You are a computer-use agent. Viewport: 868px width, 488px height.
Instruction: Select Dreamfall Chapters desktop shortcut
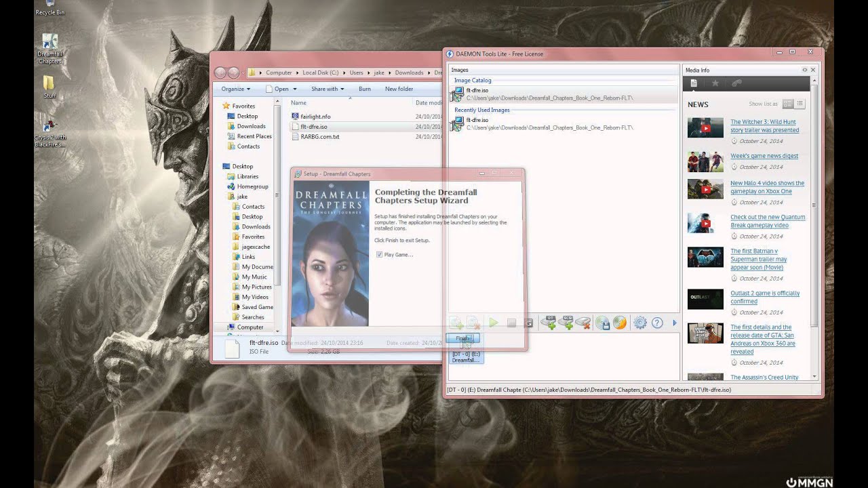pos(50,49)
